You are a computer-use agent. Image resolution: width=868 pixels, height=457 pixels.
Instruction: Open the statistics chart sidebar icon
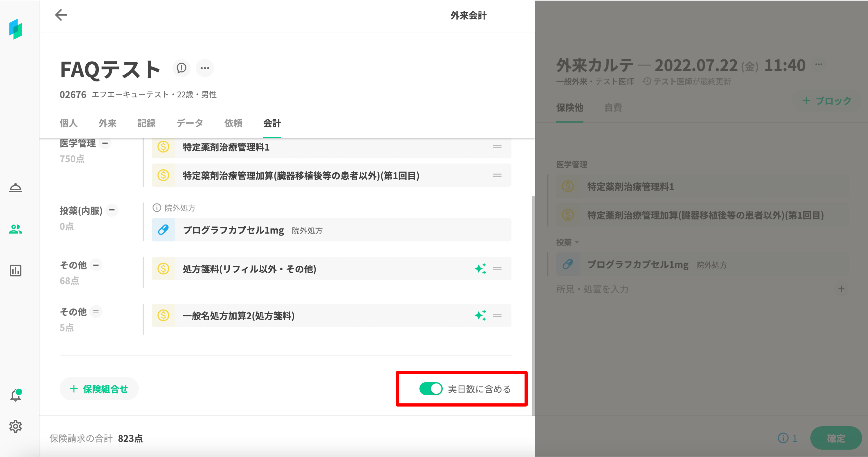click(16, 271)
